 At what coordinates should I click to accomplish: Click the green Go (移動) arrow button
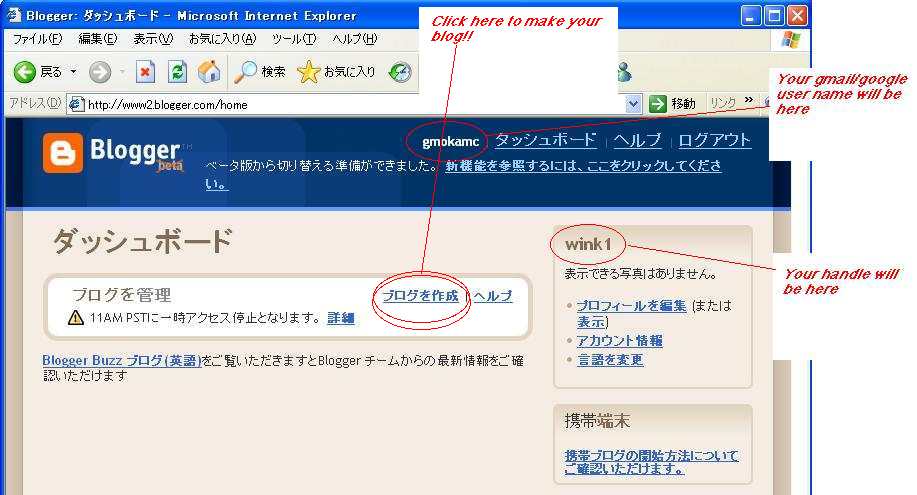click(x=658, y=104)
